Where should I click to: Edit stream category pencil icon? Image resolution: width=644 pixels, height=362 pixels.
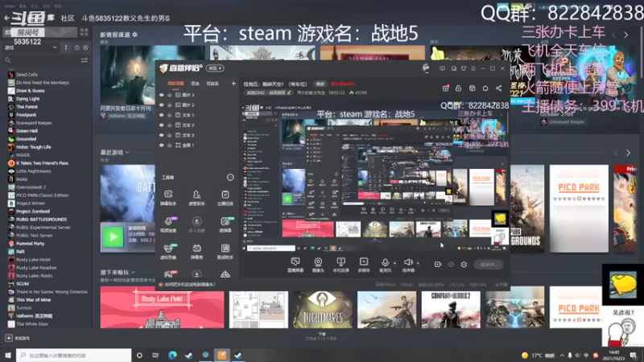click(x=289, y=93)
